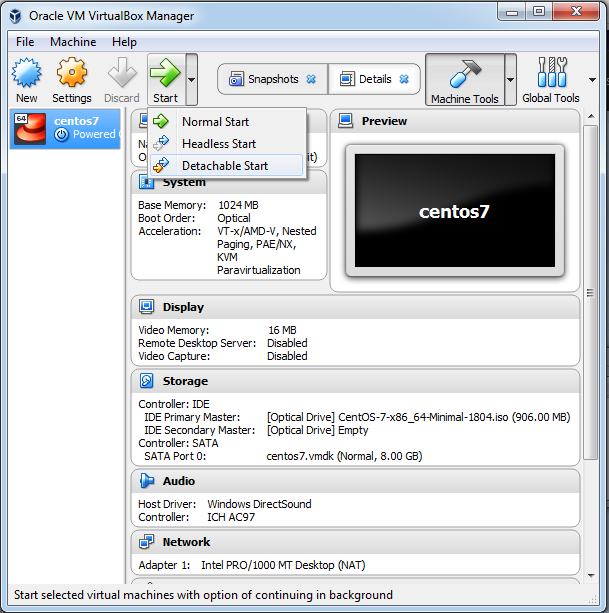Click the "ICH AC97" controller value

(231, 517)
